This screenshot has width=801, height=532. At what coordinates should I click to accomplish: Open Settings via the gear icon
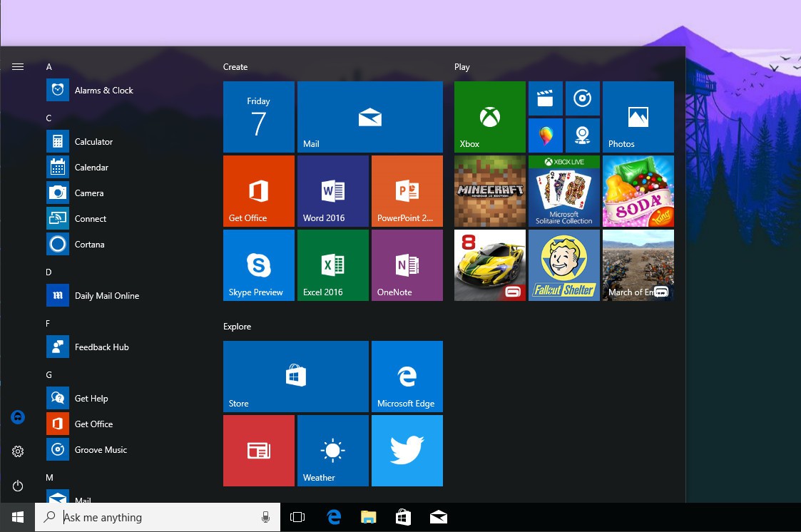(x=18, y=451)
